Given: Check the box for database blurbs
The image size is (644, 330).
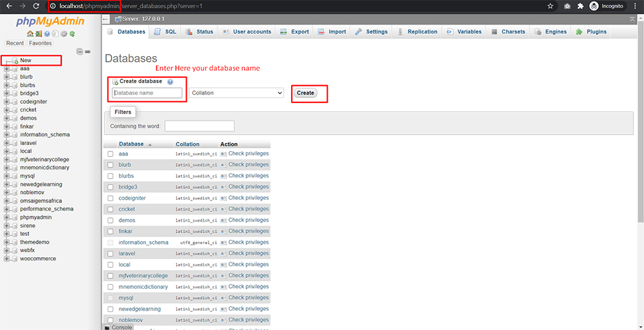Looking at the screenshot, I should [111, 176].
